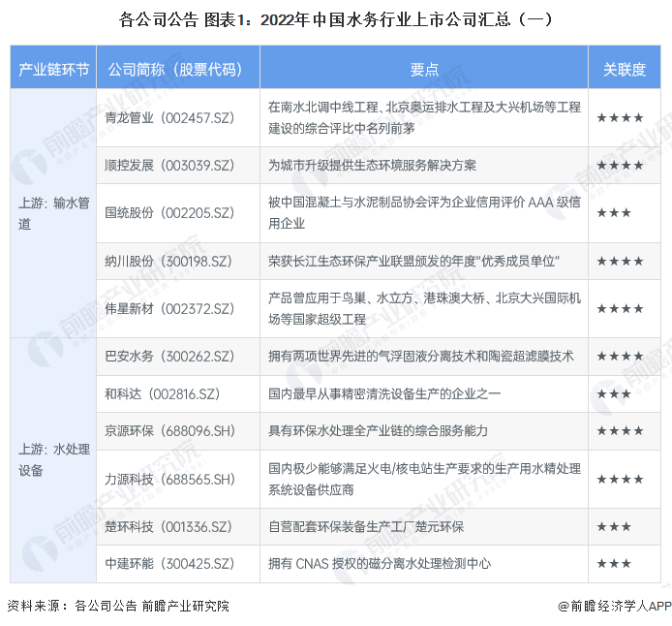Click the 产业链环节 column header
672x626 pixels.
(x=54, y=70)
